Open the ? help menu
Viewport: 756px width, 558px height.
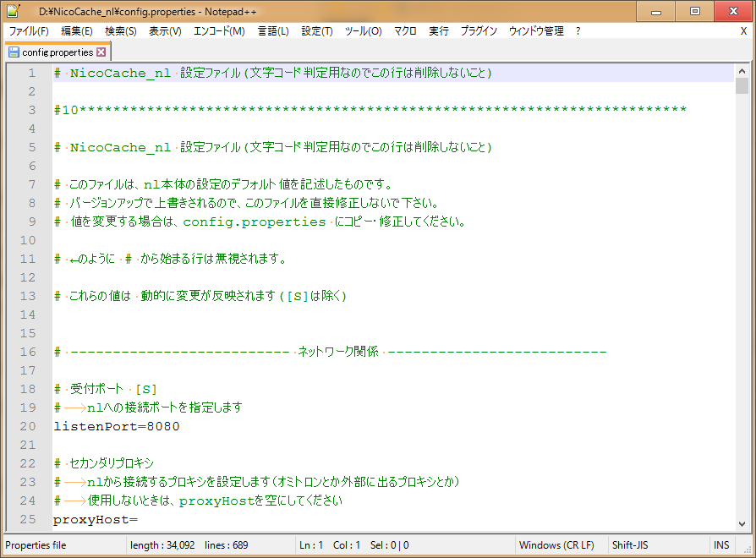click(x=578, y=31)
